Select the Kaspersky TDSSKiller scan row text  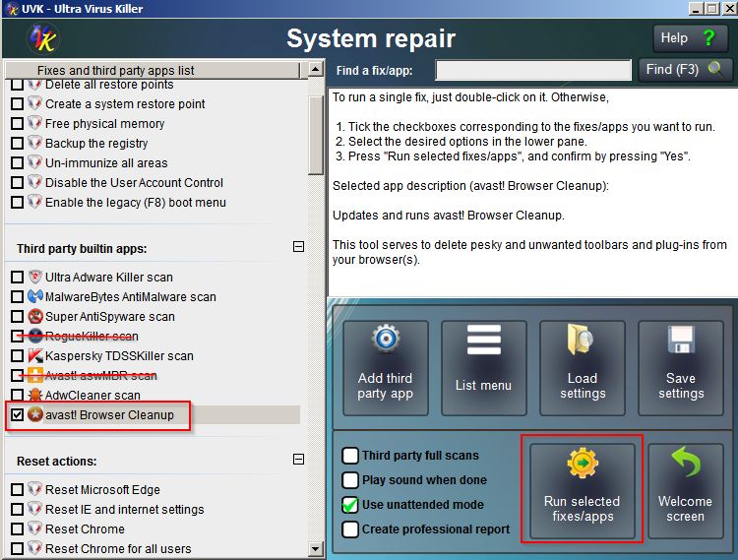pyautogui.click(x=119, y=355)
